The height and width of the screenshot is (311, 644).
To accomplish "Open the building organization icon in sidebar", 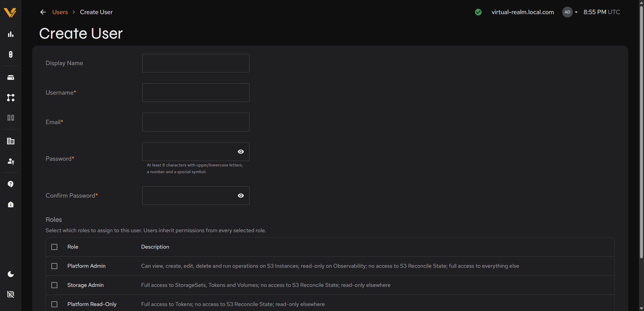I will 11,141.
